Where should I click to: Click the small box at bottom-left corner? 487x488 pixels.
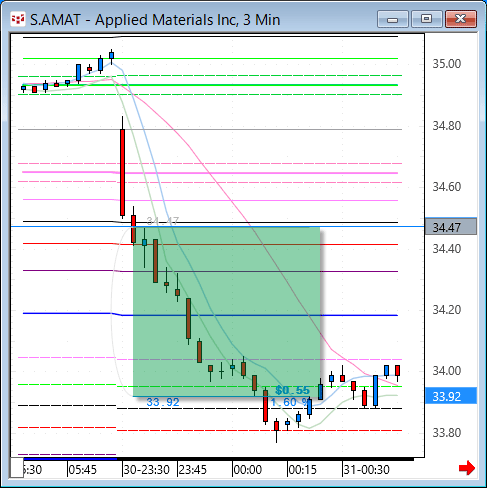click(x=17, y=468)
